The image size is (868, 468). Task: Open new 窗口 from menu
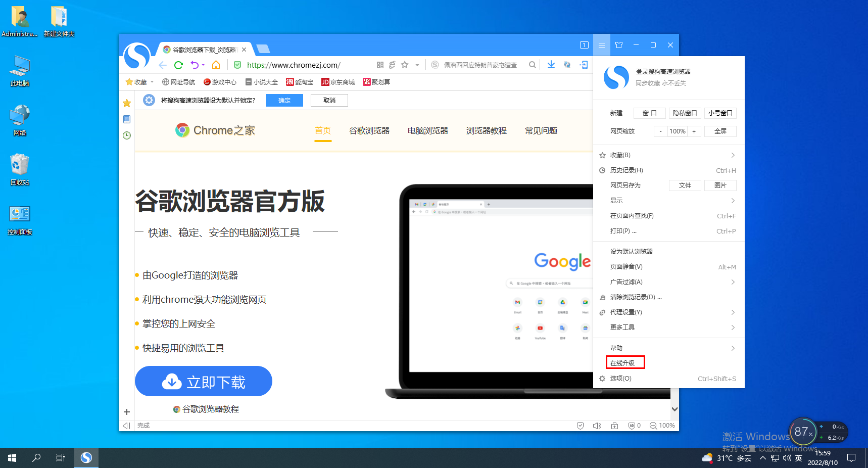point(650,113)
